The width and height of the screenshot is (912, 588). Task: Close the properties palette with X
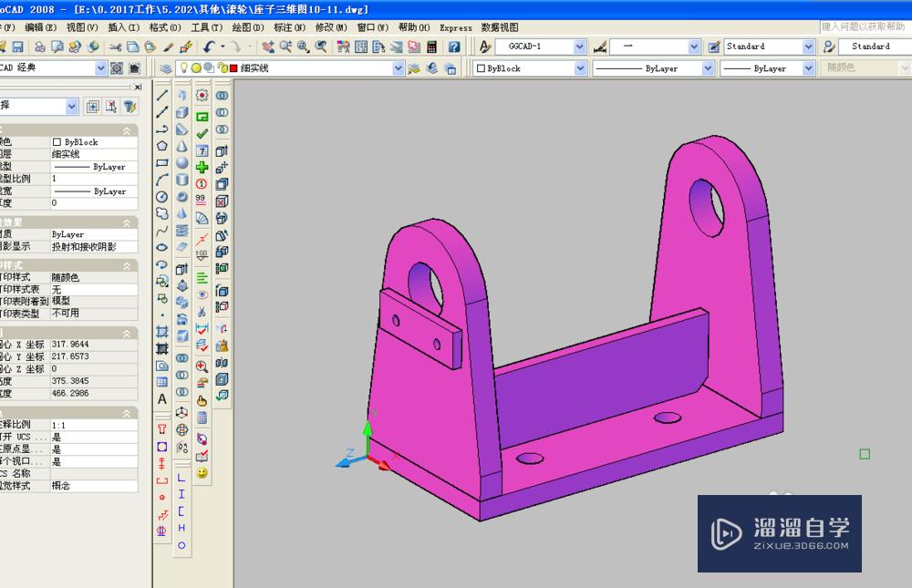(x=138, y=87)
